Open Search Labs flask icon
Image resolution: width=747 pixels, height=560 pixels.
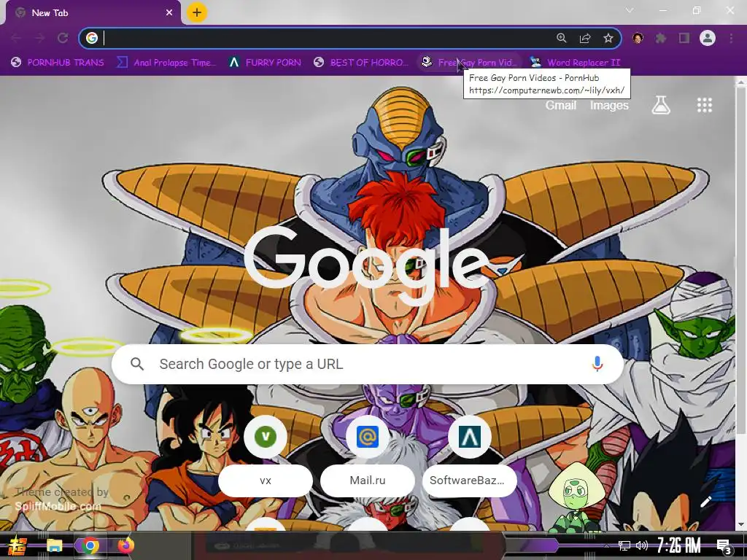(x=661, y=105)
